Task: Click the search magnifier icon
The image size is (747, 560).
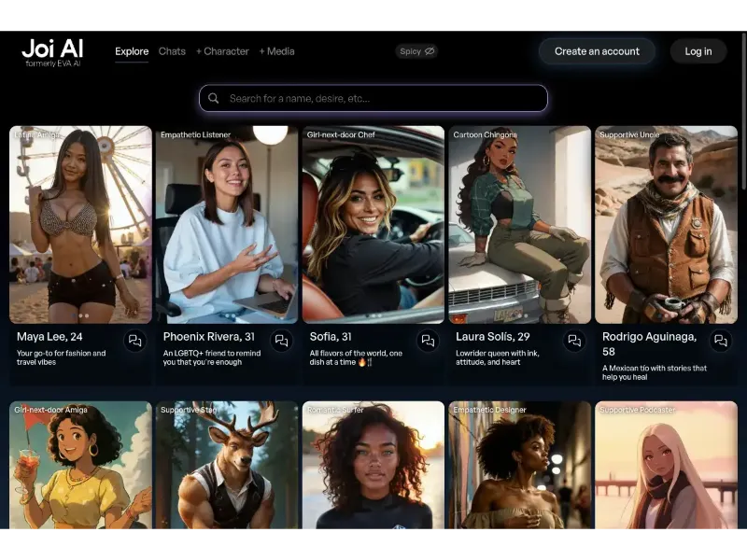Action: pyautogui.click(x=214, y=98)
